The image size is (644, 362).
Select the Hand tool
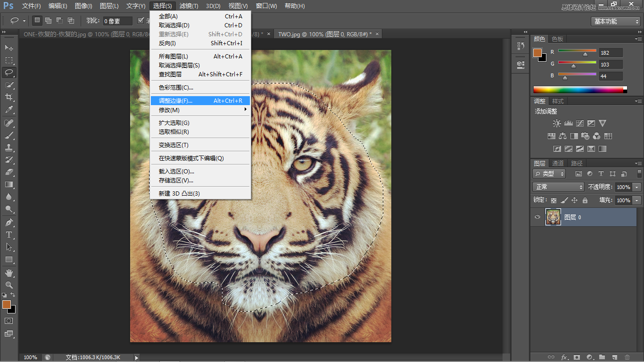click(x=9, y=273)
